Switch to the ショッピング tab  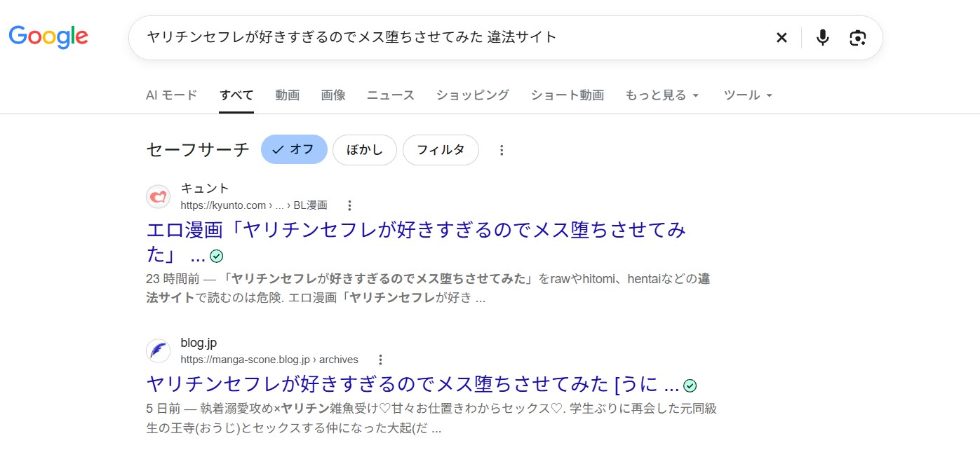(473, 95)
